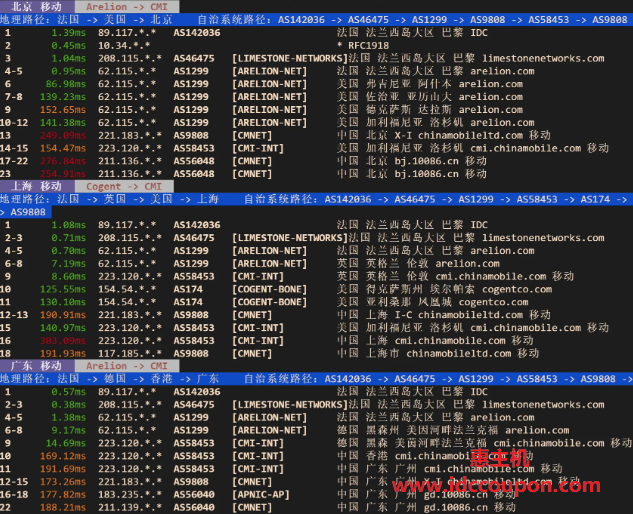Click the Beijing 地理路径 blue path bar
633x514 pixels.
316,19
